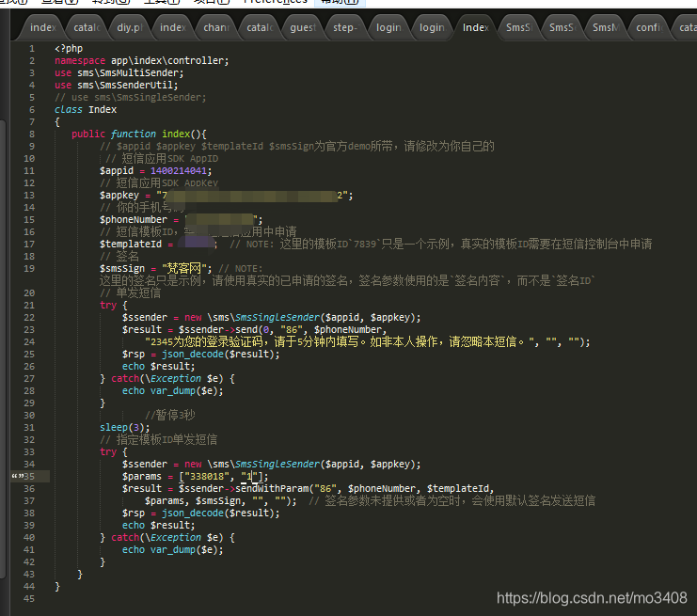Click the $params variable on line 35
Screen dimensions: 697x616
point(142,477)
